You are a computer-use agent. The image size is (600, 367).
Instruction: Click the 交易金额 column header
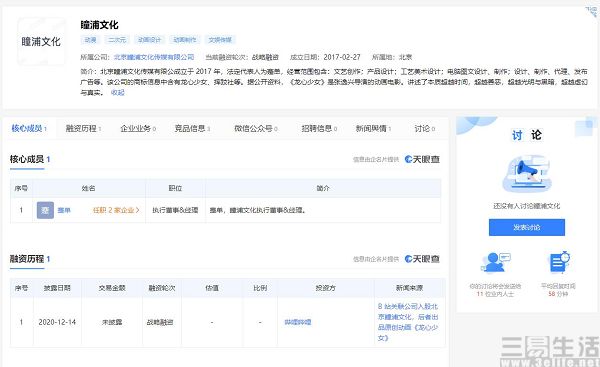pyautogui.click(x=112, y=288)
